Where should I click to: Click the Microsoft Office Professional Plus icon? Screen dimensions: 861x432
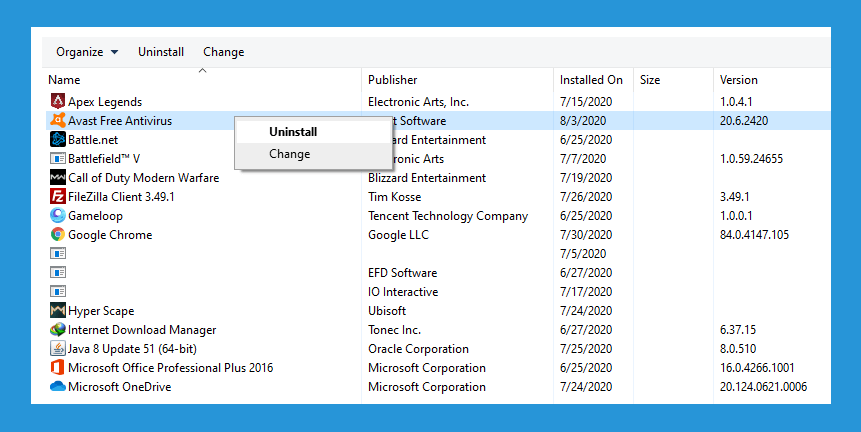click(58, 367)
